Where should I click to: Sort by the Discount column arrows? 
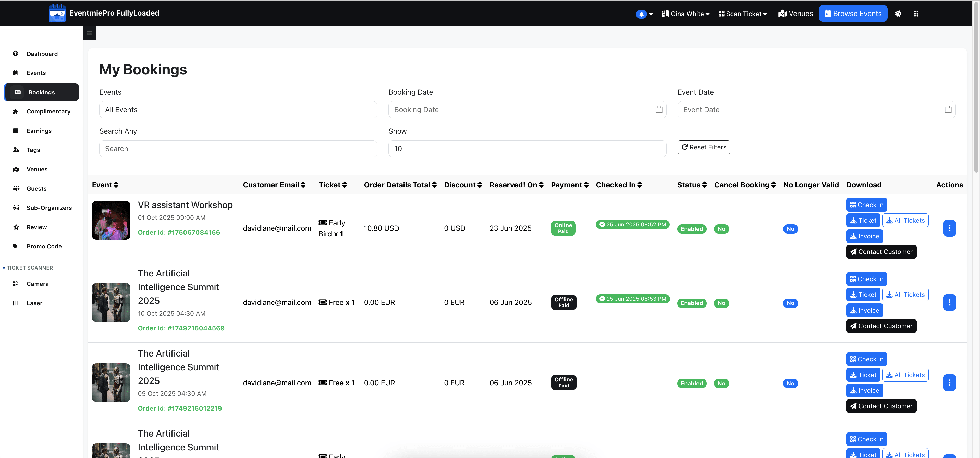[480, 185]
